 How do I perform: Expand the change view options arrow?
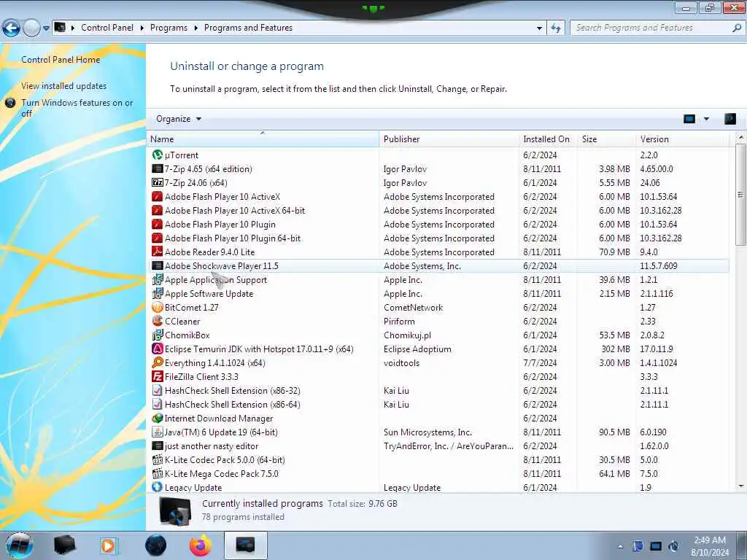pyautogui.click(x=706, y=119)
